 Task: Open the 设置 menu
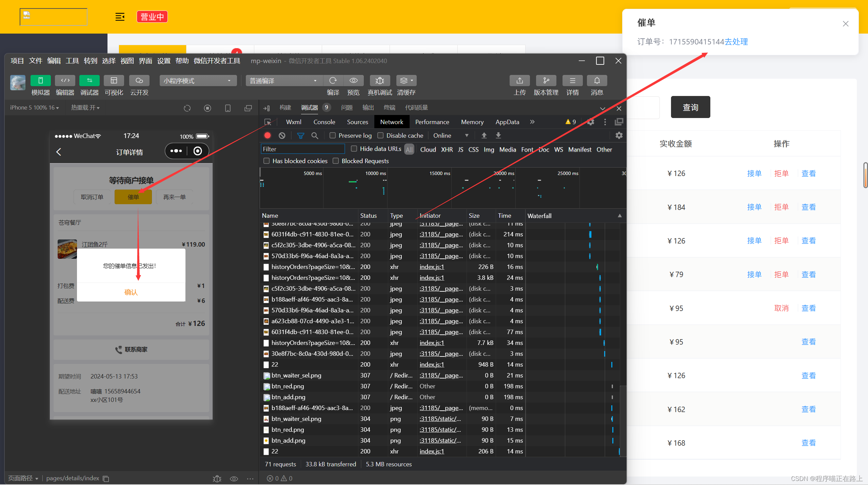(164, 61)
